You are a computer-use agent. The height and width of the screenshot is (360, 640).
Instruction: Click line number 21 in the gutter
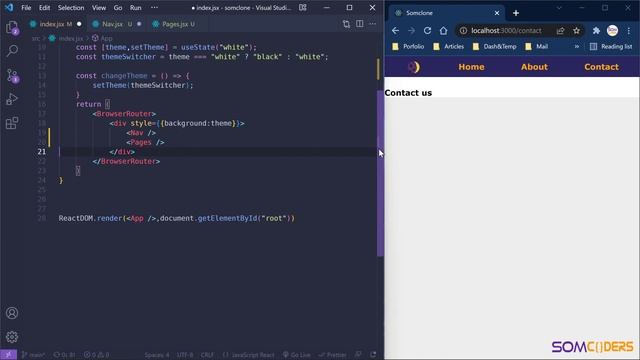coord(42,152)
